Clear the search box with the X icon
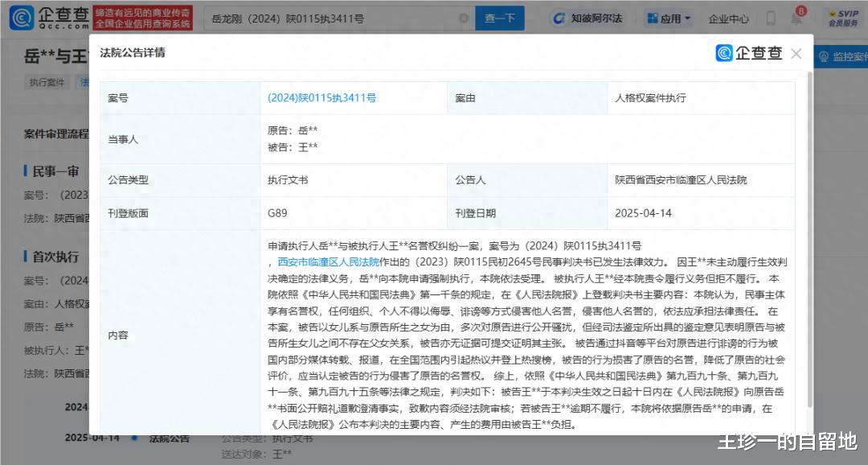 pyautogui.click(x=464, y=19)
